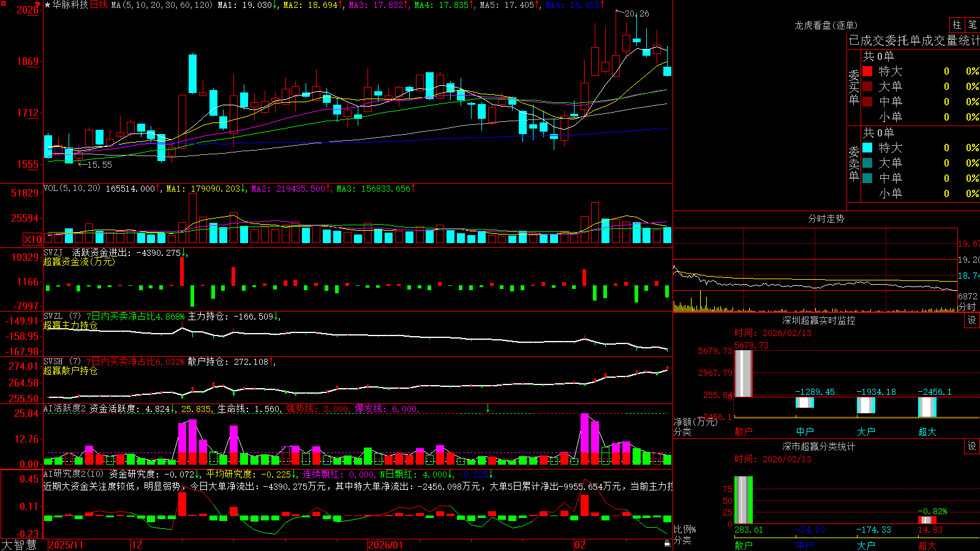Click the -24.10 中户 ratio value
This screenshot has width=980, height=551.
(x=810, y=530)
